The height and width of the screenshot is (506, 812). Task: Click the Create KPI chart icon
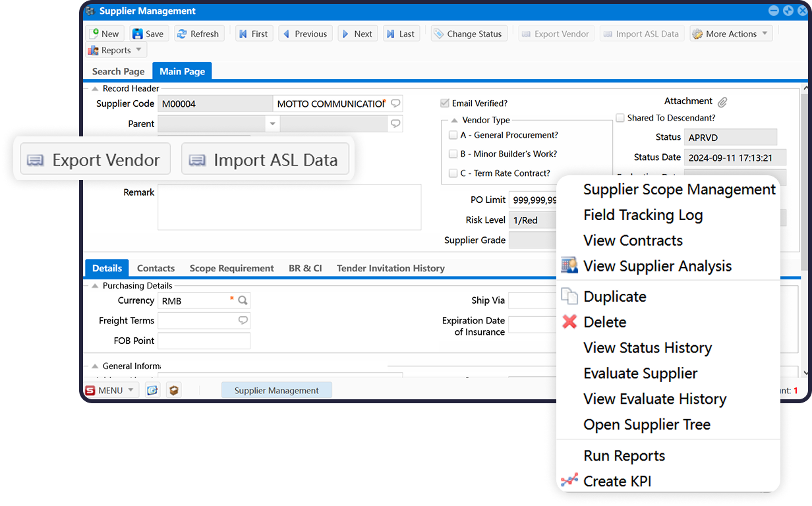coord(569,481)
